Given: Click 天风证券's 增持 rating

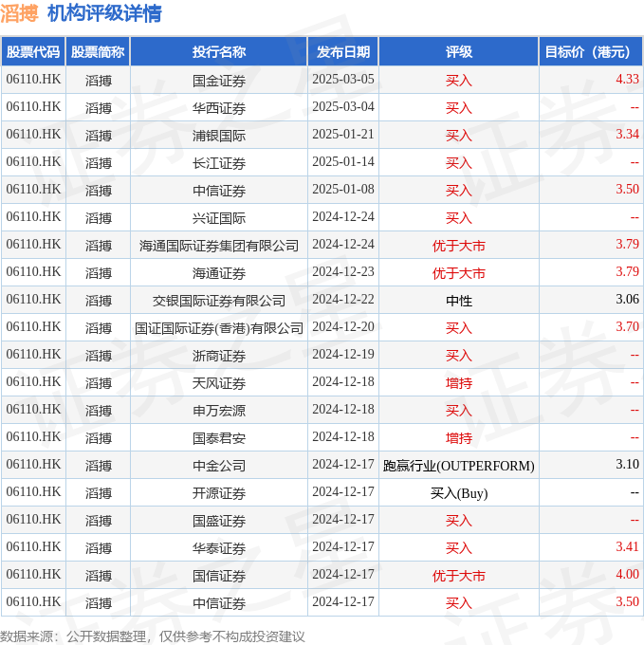Looking at the screenshot, I should coord(458,383).
